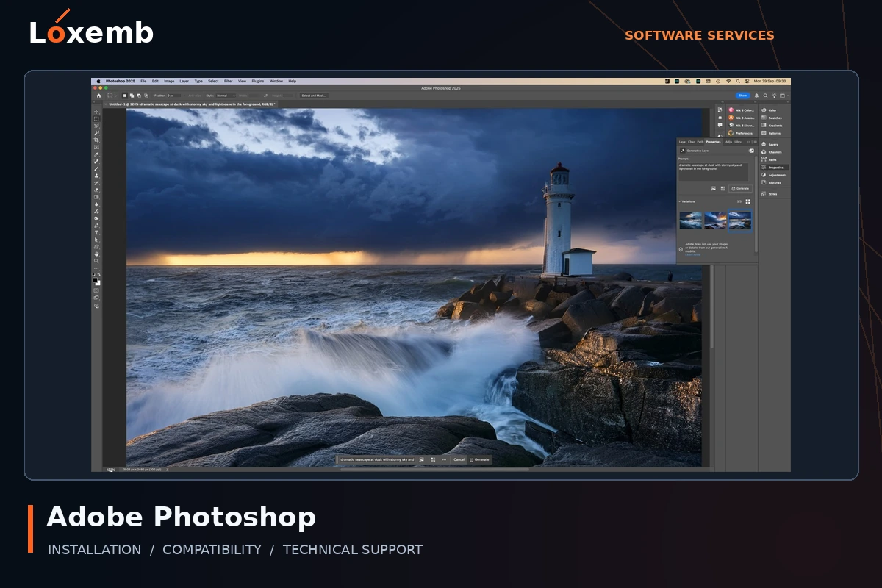The height and width of the screenshot is (588, 882).
Task: Open the Image menu
Action: coord(169,81)
